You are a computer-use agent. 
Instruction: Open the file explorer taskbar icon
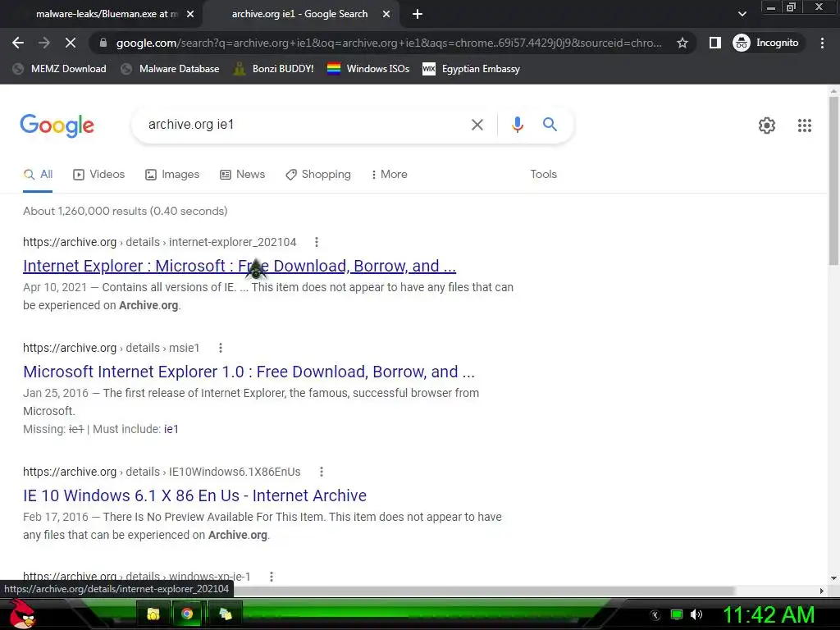tap(153, 614)
